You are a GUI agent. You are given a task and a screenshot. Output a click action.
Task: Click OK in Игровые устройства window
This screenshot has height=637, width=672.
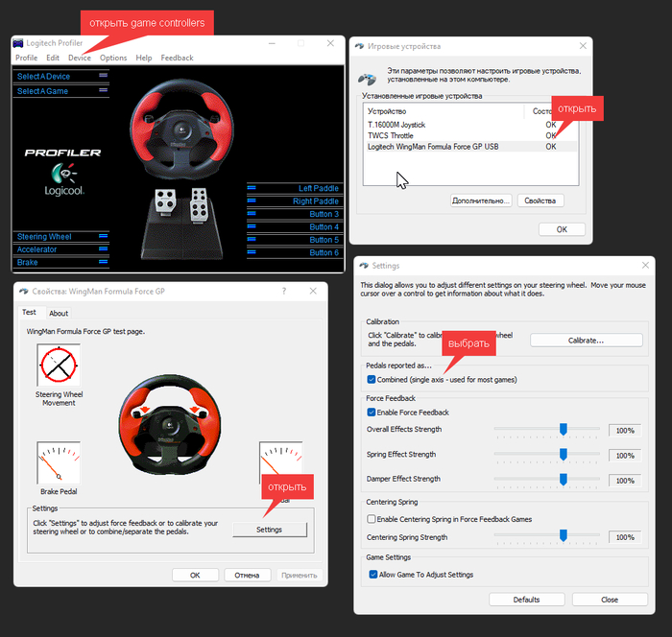tap(562, 229)
